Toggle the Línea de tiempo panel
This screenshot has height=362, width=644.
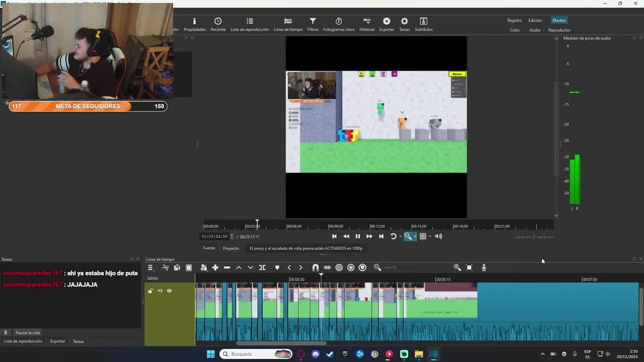tap(288, 24)
